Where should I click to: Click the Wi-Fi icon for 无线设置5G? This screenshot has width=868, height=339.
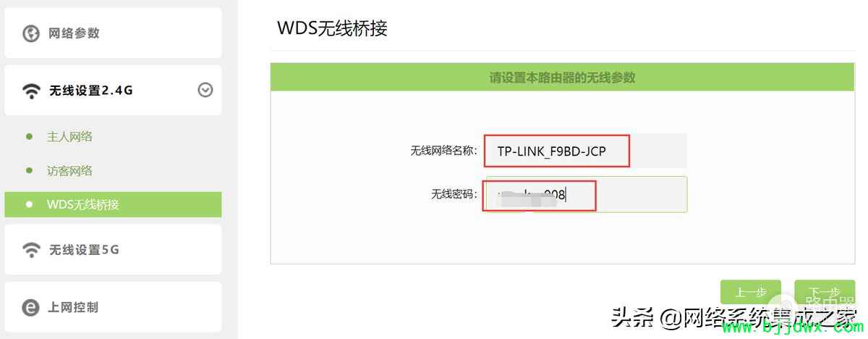click(31, 250)
